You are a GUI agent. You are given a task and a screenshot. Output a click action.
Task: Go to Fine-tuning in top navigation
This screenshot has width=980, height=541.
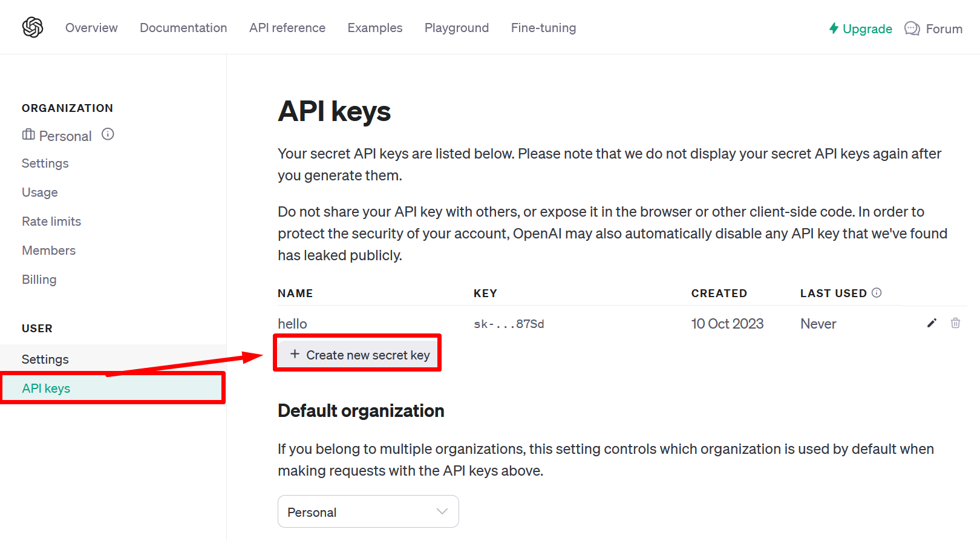(x=543, y=28)
